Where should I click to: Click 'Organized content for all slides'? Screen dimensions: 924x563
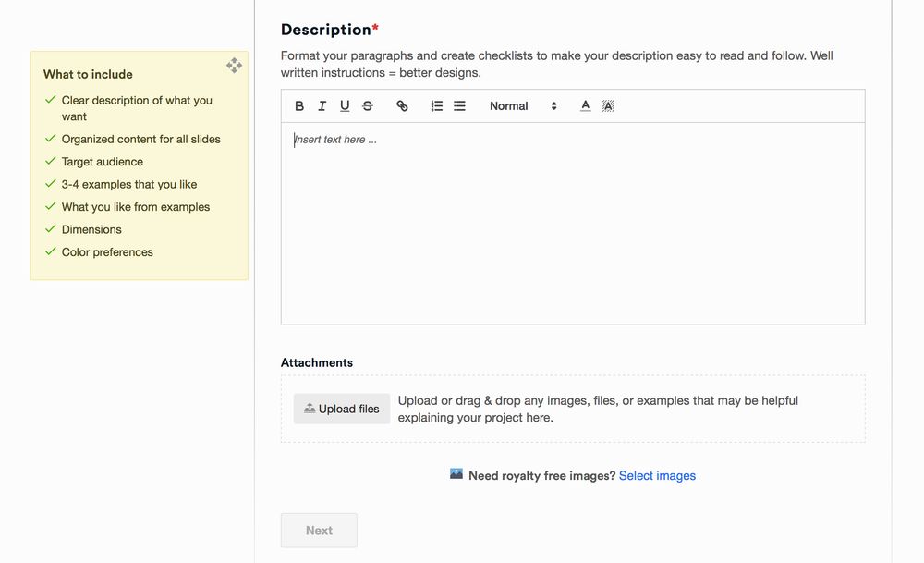point(140,139)
